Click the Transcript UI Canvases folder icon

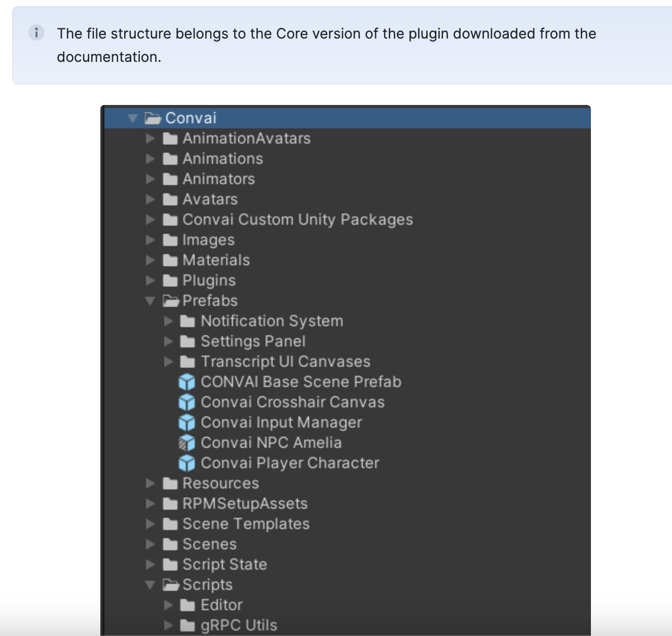tap(188, 362)
